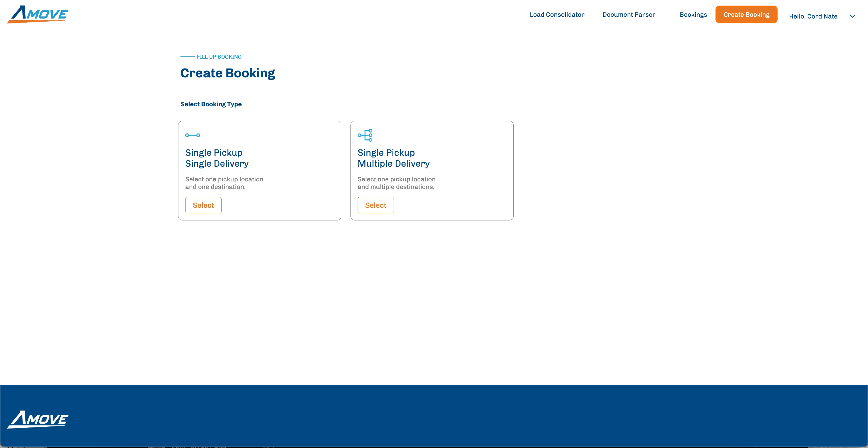Screen dimensions: 868x448
Task: Open the Hello, Cord Nate menu
Action: 813,16
